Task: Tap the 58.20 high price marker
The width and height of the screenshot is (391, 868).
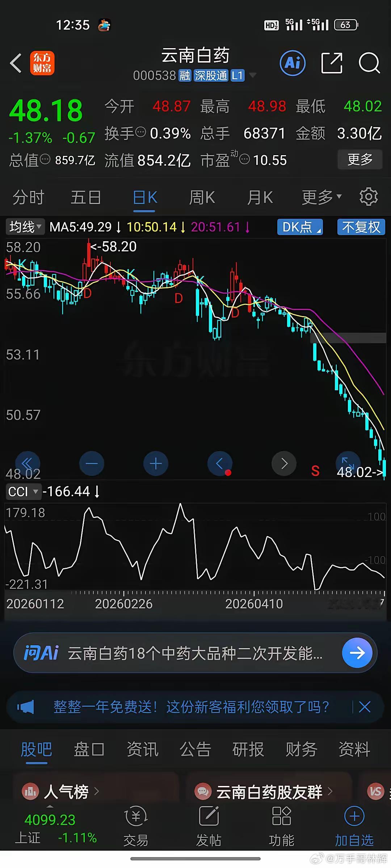Action: (x=113, y=247)
